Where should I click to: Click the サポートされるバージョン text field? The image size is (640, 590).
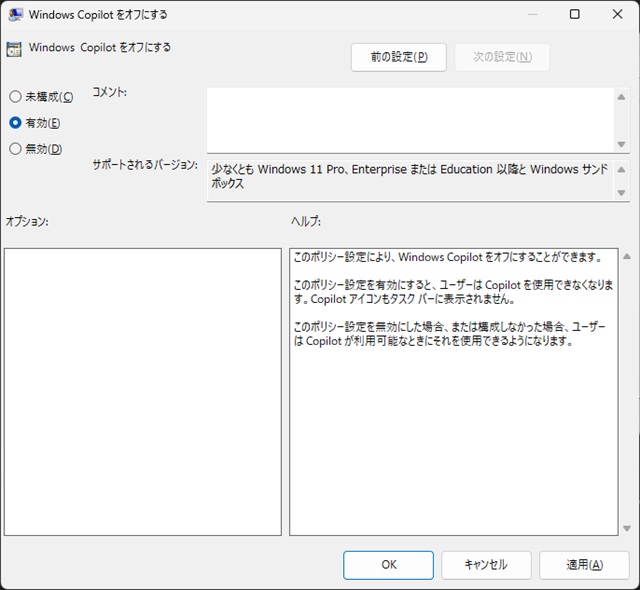(410, 180)
